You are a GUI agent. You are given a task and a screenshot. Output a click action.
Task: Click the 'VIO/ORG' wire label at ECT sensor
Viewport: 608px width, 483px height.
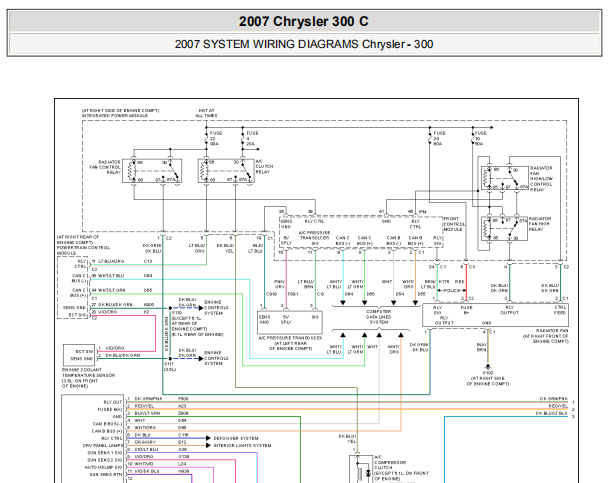(115, 348)
